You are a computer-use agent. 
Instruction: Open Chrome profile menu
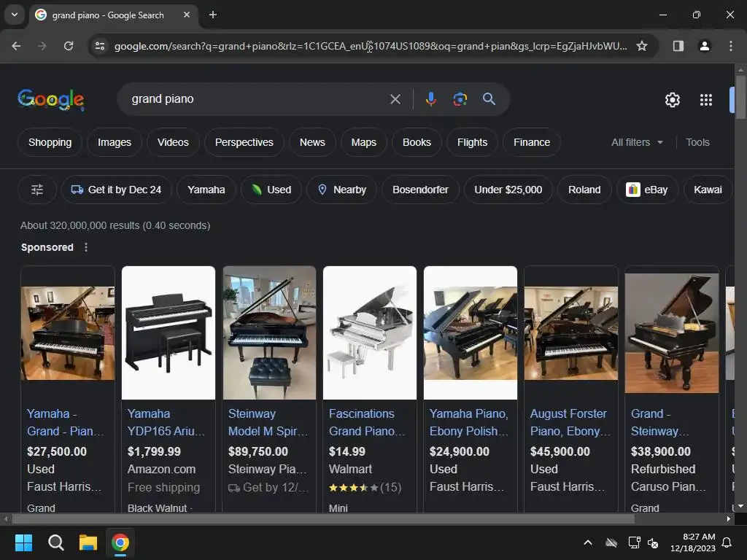click(704, 46)
